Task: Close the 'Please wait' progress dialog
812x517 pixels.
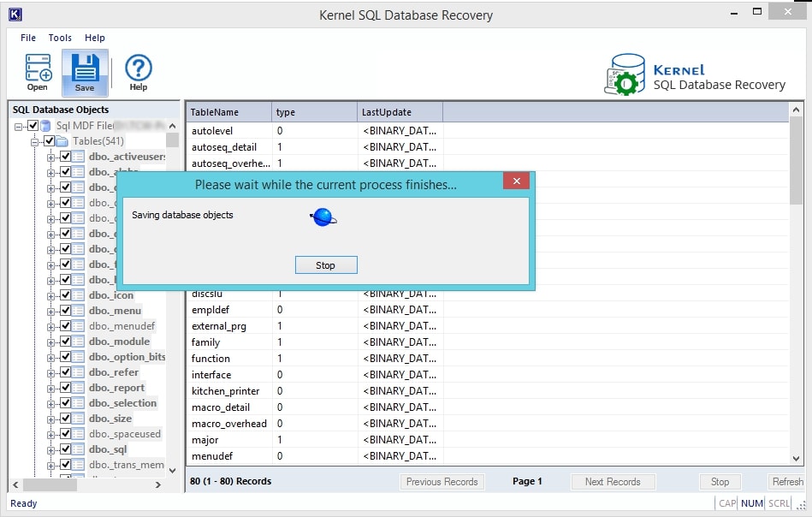Action: pos(516,181)
